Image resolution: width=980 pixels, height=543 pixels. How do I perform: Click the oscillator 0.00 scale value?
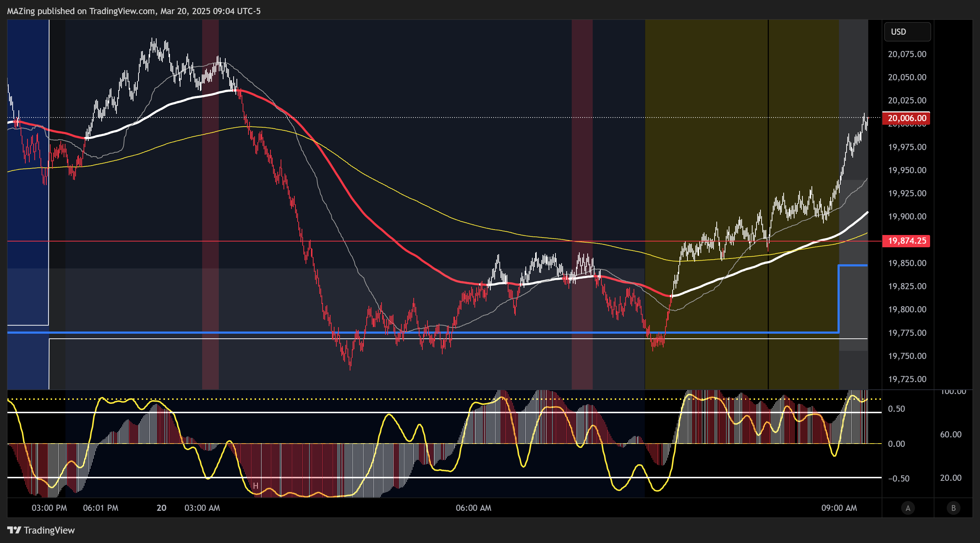point(896,444)
